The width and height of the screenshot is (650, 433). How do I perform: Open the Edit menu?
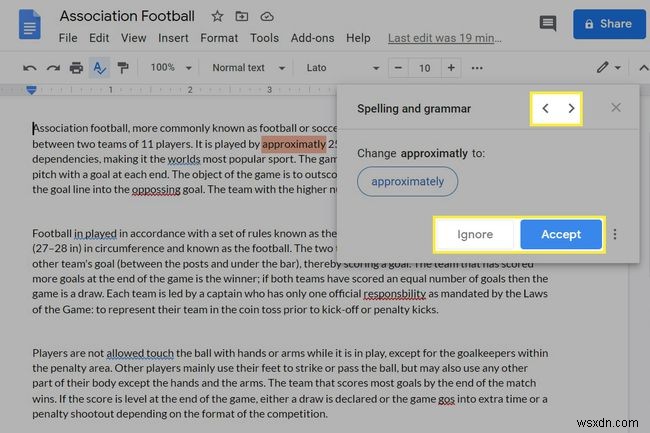(x=99, y=38)
